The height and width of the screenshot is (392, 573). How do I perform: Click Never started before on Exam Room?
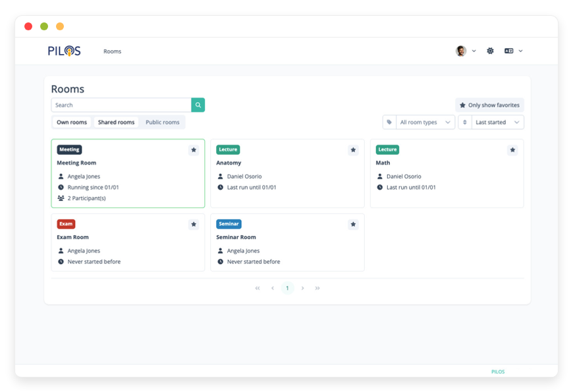(x=94, y=262)
